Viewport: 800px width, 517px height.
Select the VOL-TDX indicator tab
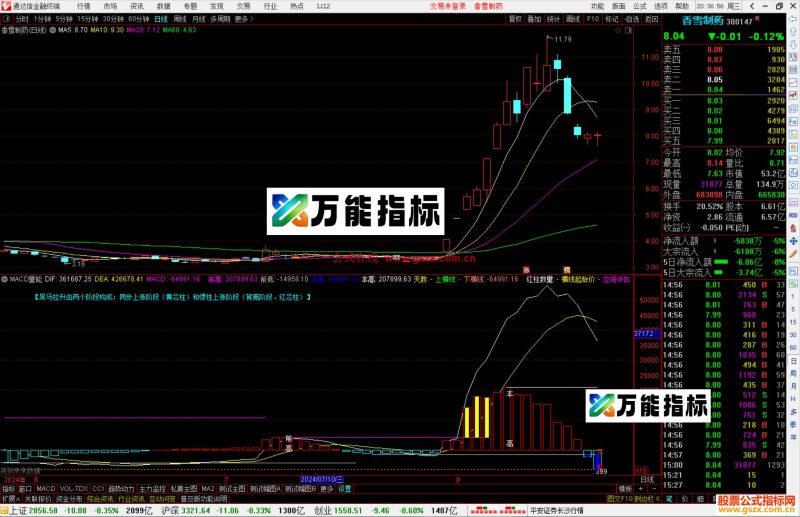point(73,489)
